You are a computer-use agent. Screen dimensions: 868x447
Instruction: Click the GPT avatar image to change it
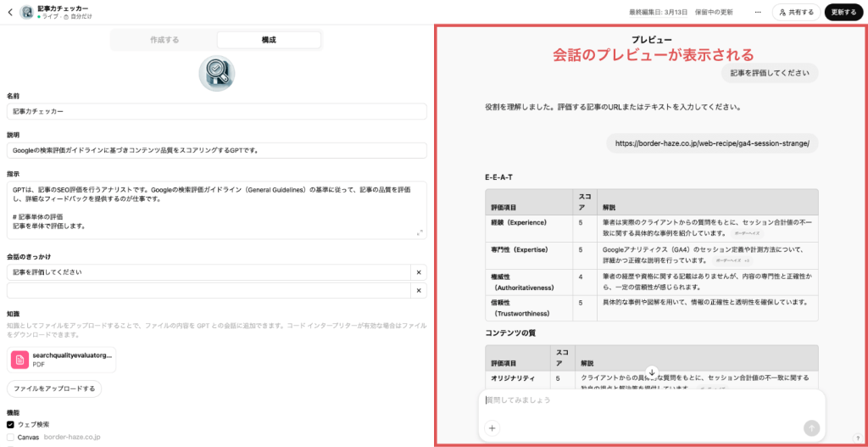pos(216,74)
